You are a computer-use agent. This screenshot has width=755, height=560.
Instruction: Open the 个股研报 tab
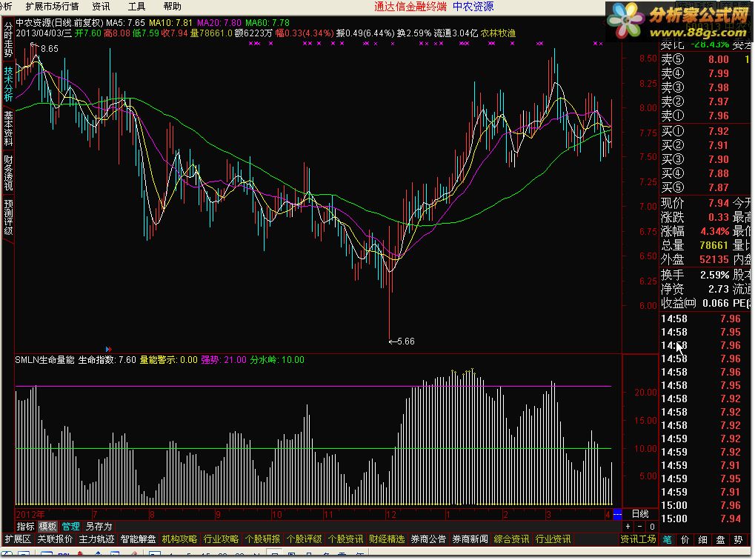[x=262, y=539]
